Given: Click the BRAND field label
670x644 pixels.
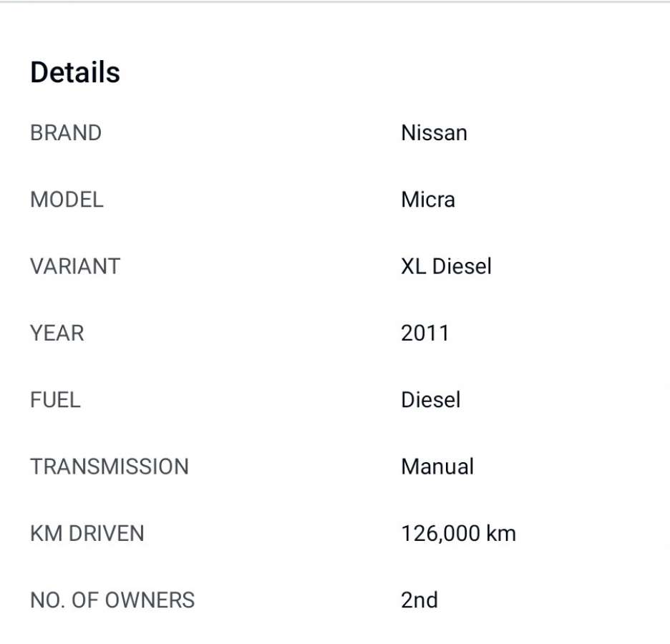Looking at the screenshot, I should (66, 133).
